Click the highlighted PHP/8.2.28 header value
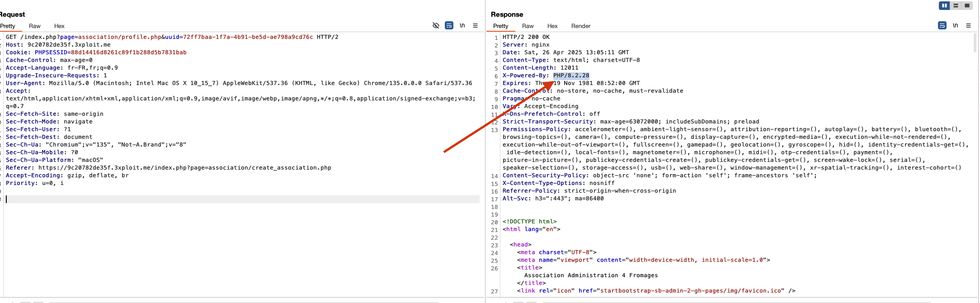Screen dimensions: 980x303 pos(571,76)
